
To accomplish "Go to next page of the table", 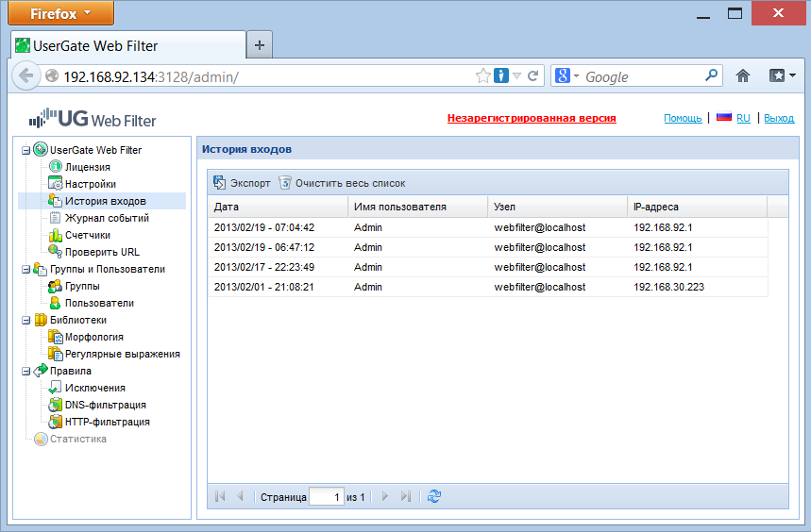I will point(385,496).
